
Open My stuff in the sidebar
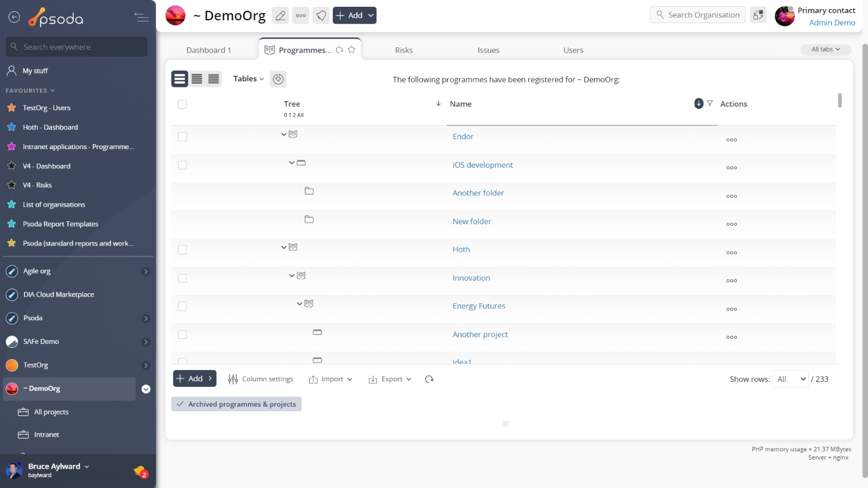(35, 71)
